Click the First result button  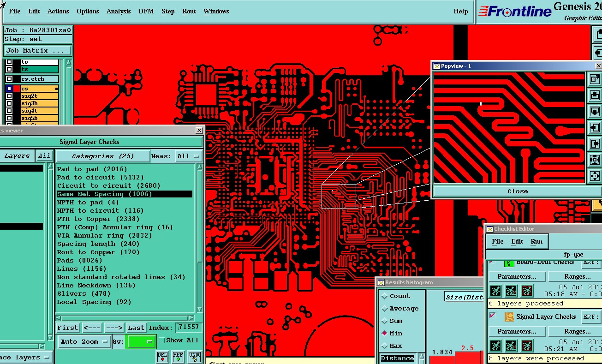68,328
